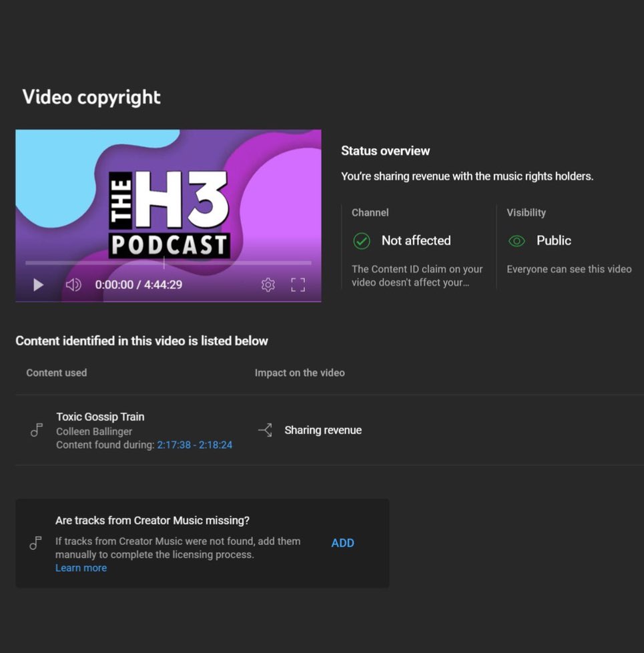The width and height of the screenshot is (644, 653).
Task: Click the video time display 0:00:00 / 4:44:29
Action: pos(139,285)
